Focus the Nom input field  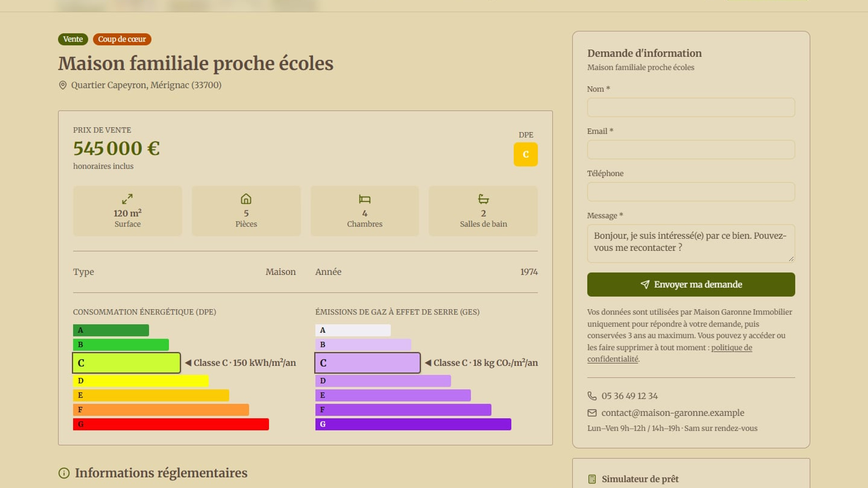(691, 107)
